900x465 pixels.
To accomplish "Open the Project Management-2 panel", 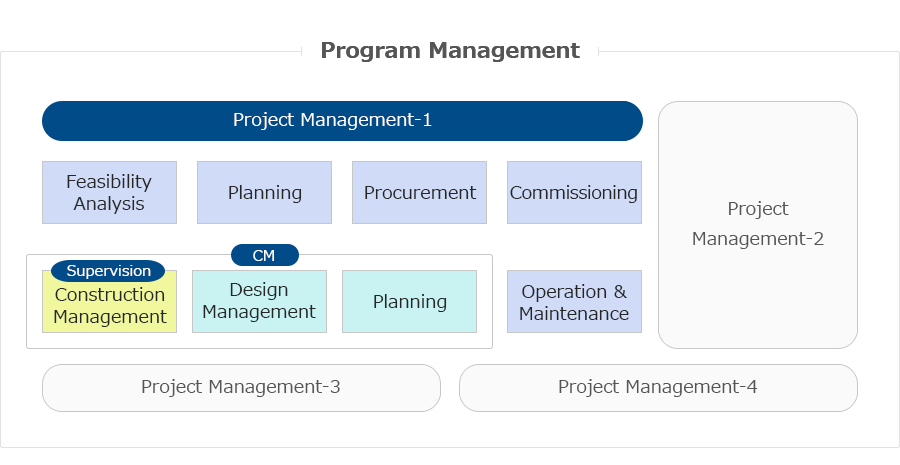I will 758,224.
